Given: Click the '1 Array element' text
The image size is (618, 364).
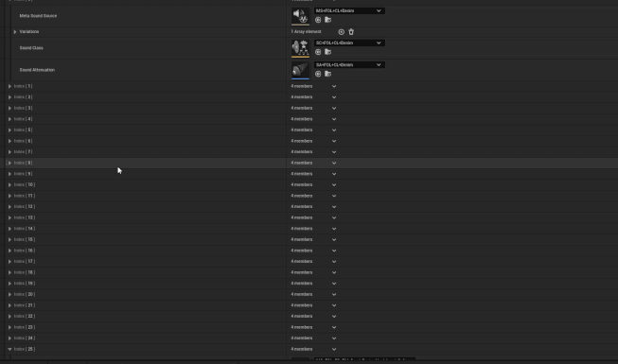Looking at the screenshot, I should 307,31.
